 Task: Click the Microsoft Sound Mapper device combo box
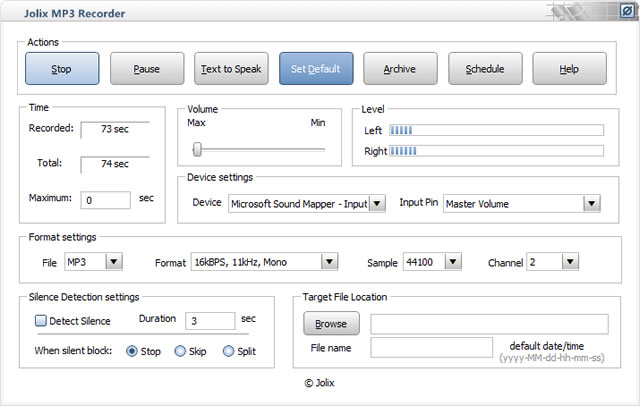307,203
